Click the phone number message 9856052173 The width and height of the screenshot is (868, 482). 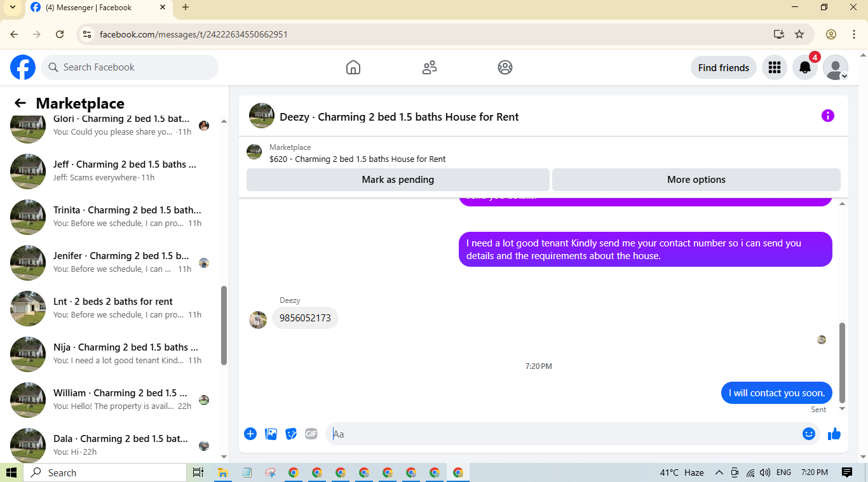click(305, 318)
